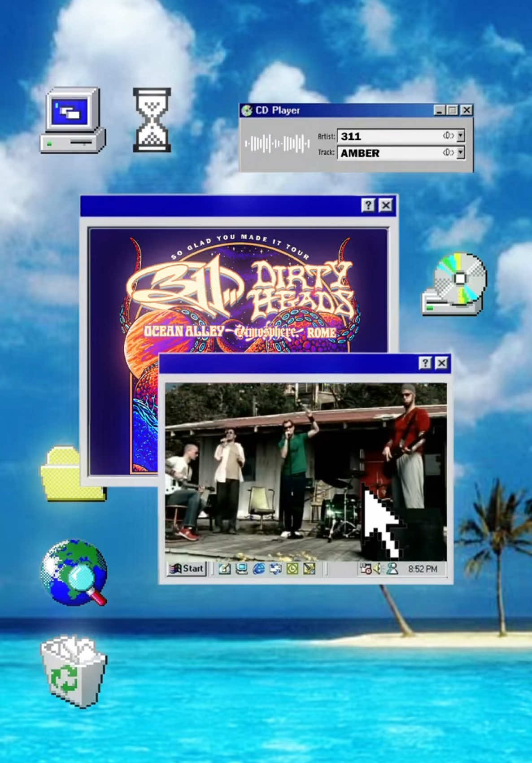
Task: Maximize the CD Player window
Action: [x=452, y=110]
